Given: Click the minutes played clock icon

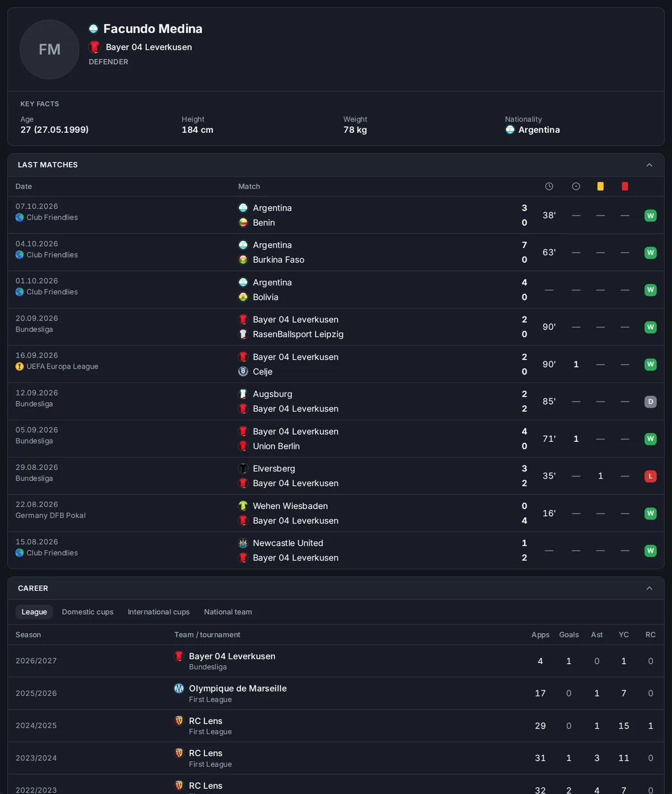Looking at the screenshot, I should pyautogui.click(x=549, y=186).
